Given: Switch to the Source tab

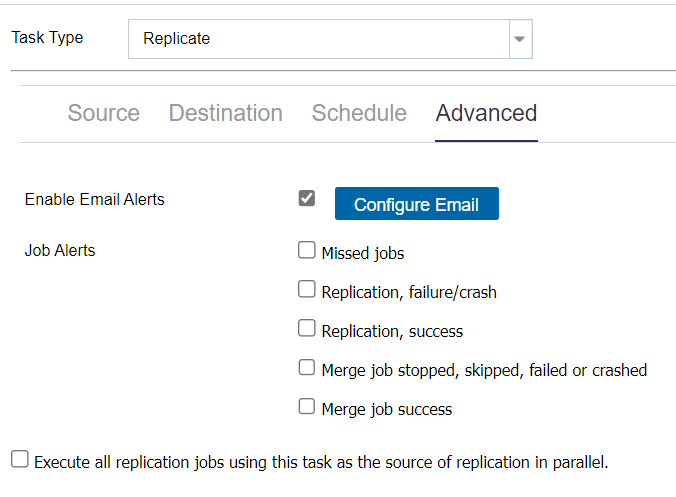Looking at the screenshot, I should tap(103, 113).
